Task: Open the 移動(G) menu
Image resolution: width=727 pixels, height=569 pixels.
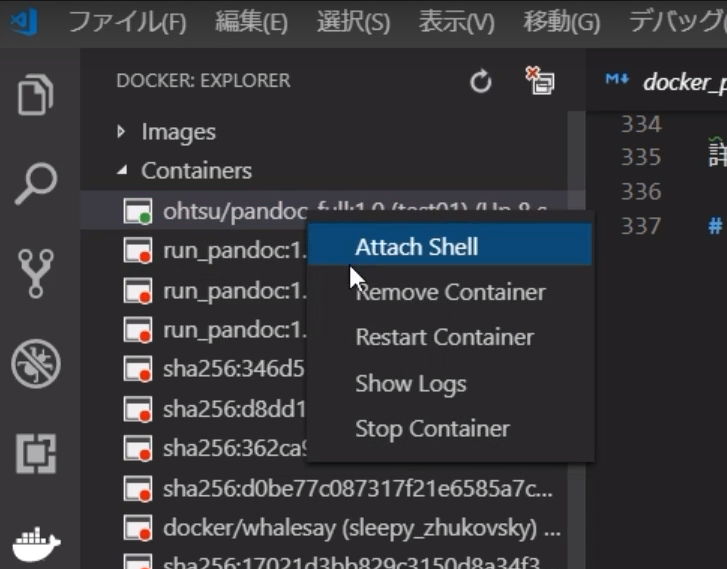Action: pyautogui.click(x=562, y=21)
